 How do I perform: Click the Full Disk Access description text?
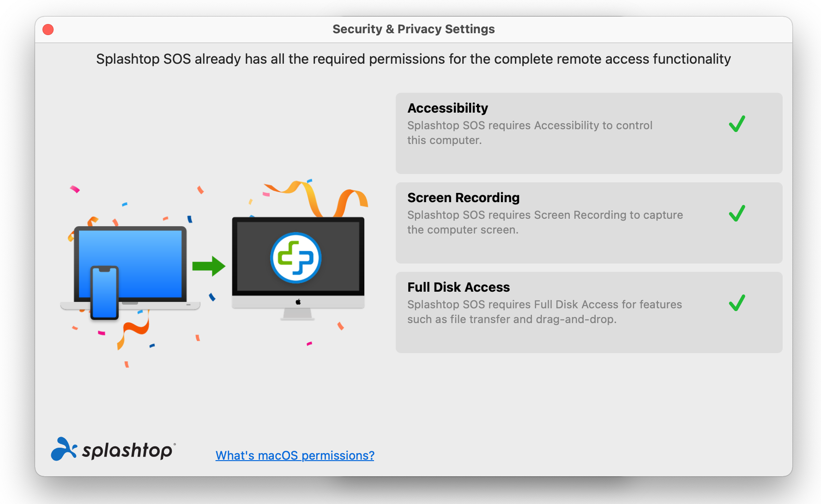click(544, 312)
